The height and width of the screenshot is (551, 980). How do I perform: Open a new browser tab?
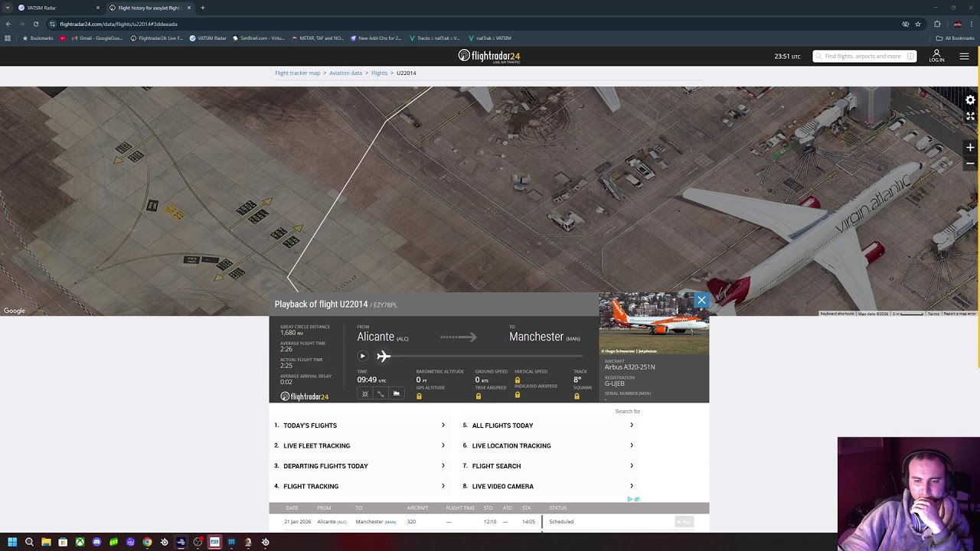pos(203,8)
